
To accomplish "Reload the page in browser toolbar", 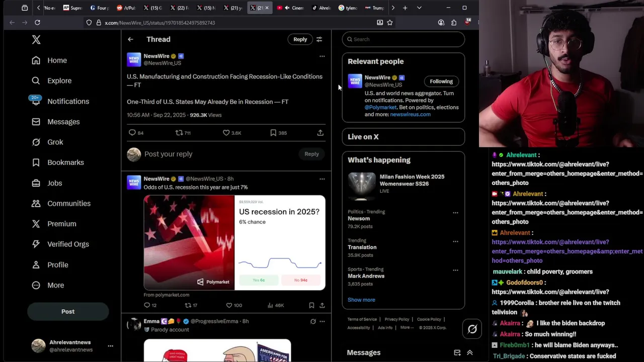I will point(37,23).
